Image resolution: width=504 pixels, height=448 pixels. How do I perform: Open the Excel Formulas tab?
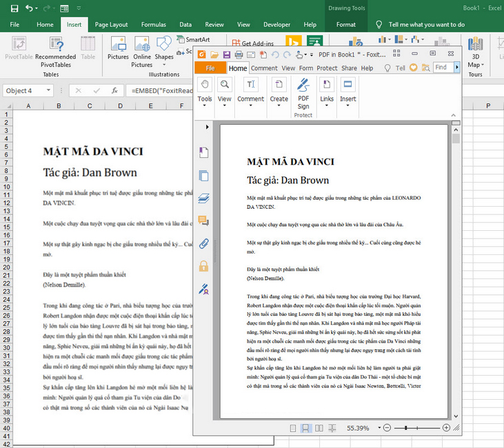pos(153,25)
